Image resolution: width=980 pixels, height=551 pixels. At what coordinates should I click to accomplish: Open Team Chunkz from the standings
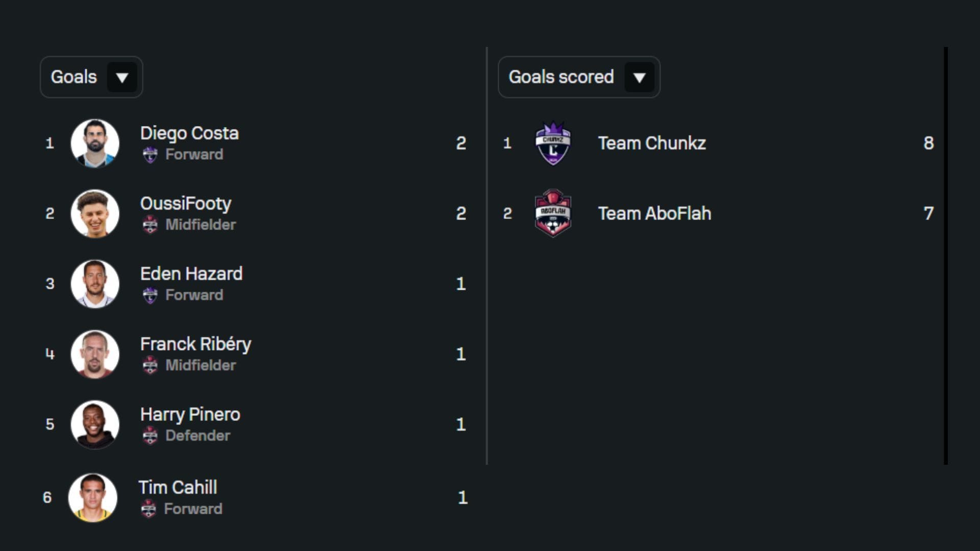pyautogui.click(x=652, y=143)
